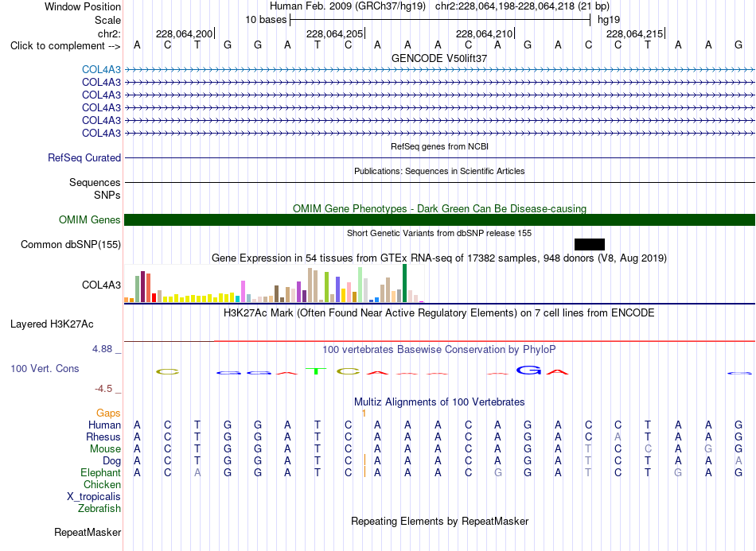Screen dimensions: 756x551
Task: Click the Gaps row label
Action: pyautogui.click(x=108, y=413)
